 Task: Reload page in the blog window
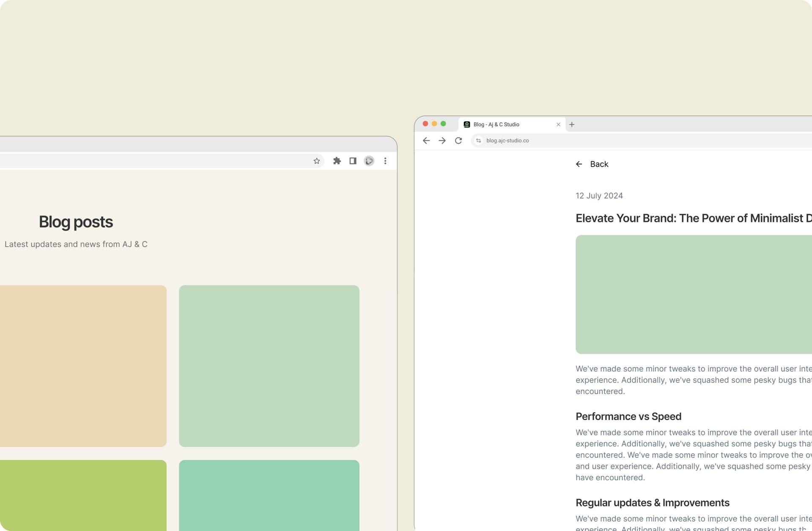(458, 140)
